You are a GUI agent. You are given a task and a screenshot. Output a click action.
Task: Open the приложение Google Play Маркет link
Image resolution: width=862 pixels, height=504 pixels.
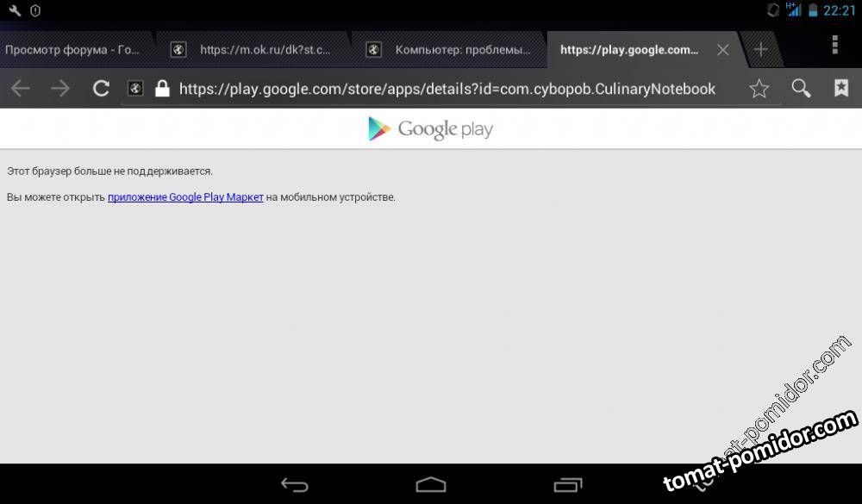185,197
